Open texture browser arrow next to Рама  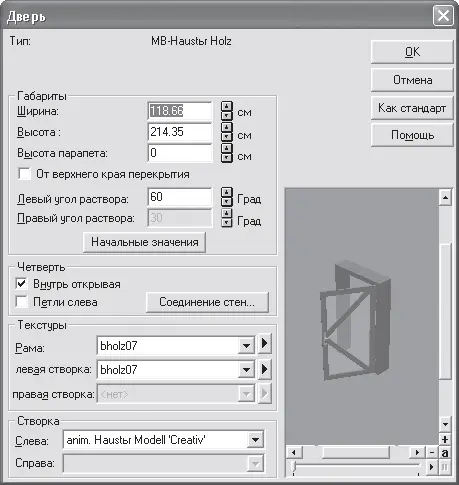pos(264,343)
